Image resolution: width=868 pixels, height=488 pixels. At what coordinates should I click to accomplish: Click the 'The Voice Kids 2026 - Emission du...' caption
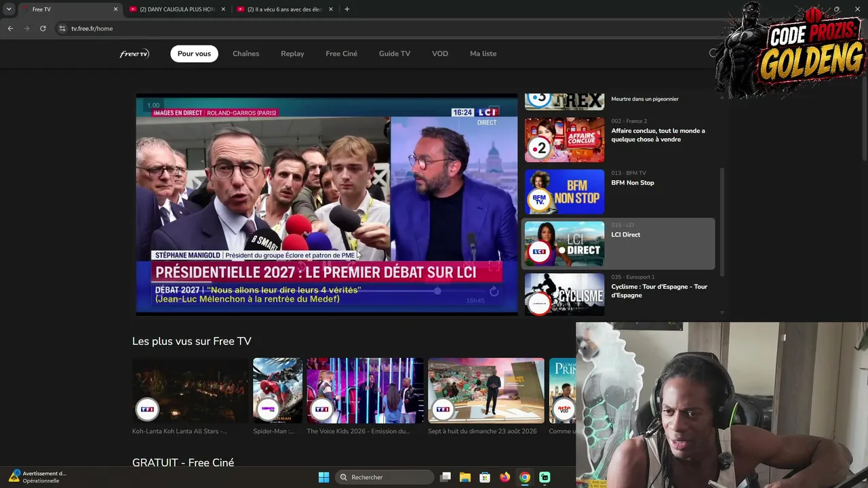358,431
